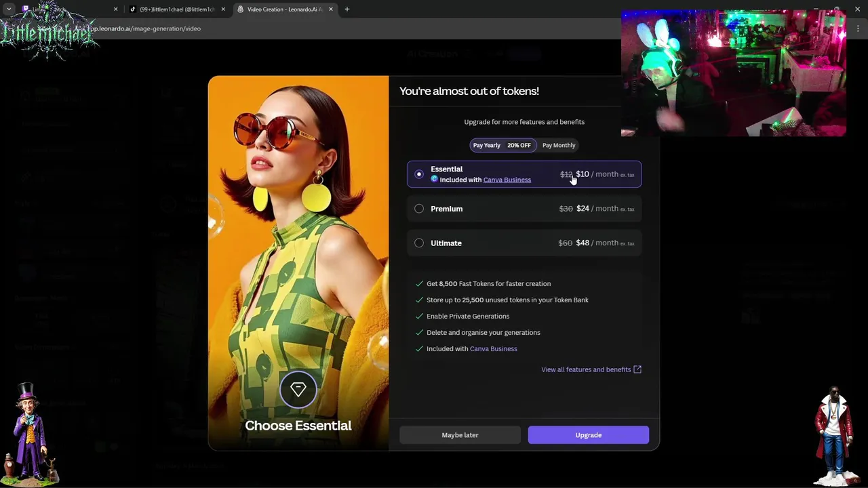This screenshot has height=488, width=868.
Task: Click the TikTok favicon on the second tab
Action: [x=133, y=9]
